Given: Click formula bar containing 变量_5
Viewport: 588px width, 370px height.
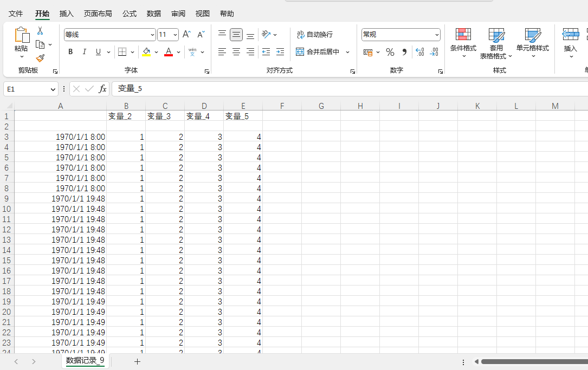Looking at the screenshot, I should [350, 89].
